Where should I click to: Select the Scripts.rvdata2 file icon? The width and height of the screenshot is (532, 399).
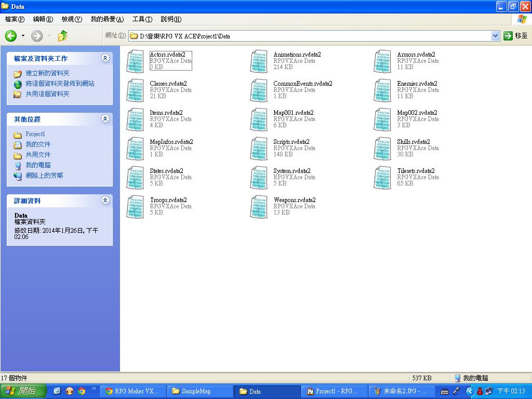click(259, 149)
